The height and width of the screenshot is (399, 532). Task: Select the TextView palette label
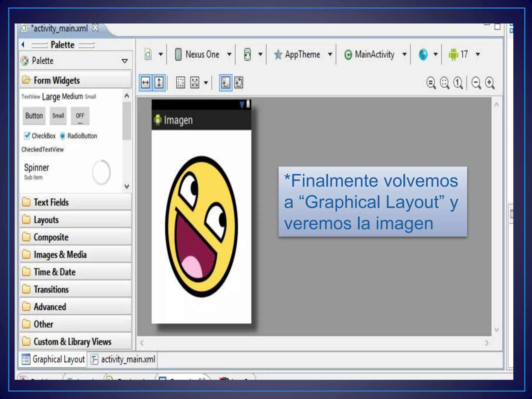click(x=31, y=97)
